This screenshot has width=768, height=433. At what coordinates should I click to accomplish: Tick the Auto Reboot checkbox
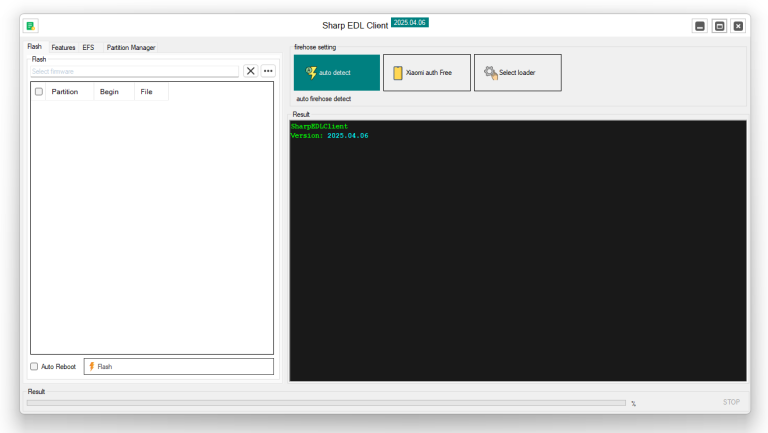click(x=34, y=367)
